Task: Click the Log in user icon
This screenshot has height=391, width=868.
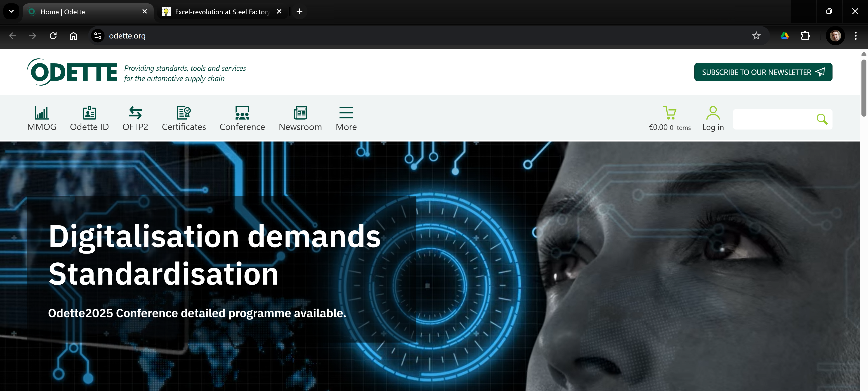Action: pyautogui.click(x=713, y=113)
